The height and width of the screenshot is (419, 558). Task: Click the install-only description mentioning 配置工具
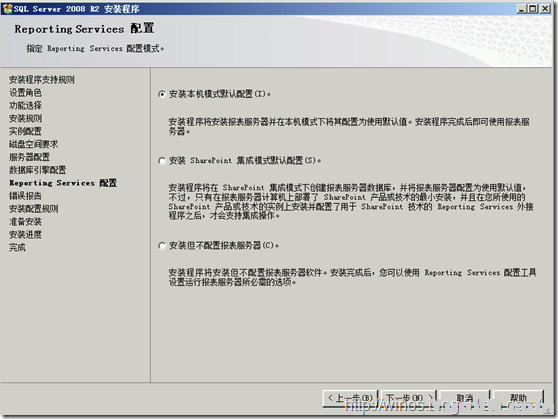coord(352,277)
